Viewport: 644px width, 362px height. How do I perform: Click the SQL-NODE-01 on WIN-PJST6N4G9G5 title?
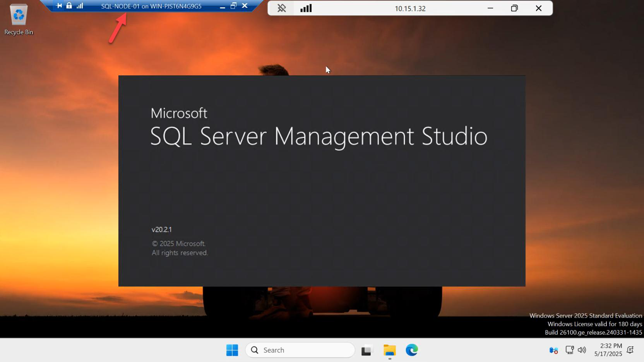pos(151,6)
